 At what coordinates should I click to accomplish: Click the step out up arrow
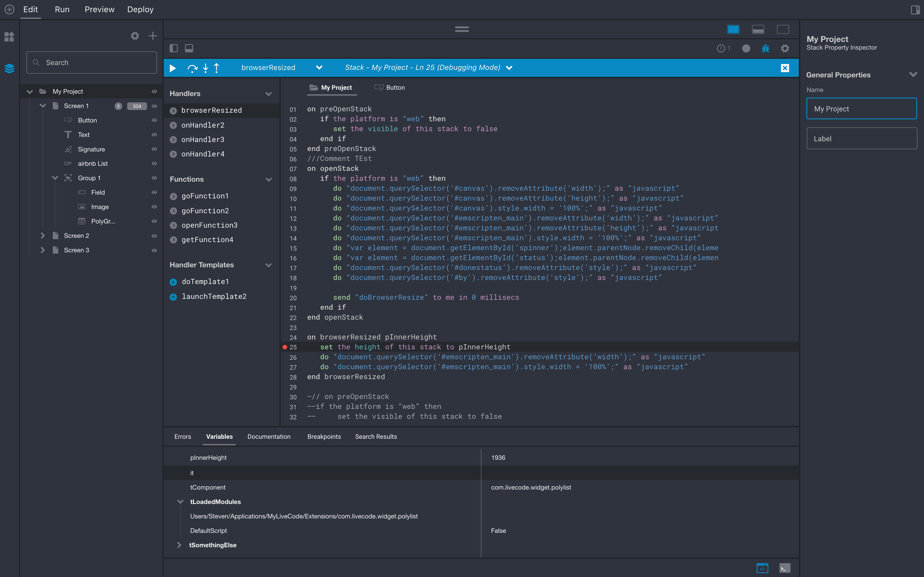tap(217, 68)
